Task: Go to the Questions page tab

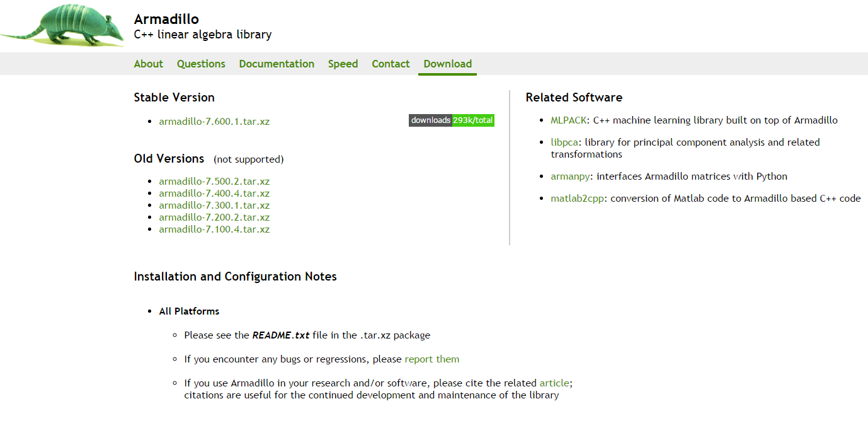Action: click(201, 64)
